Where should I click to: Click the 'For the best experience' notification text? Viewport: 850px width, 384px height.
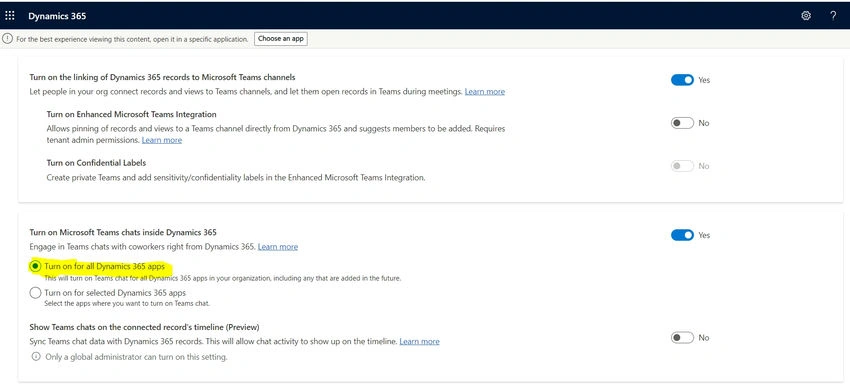[x=132, y=39]
